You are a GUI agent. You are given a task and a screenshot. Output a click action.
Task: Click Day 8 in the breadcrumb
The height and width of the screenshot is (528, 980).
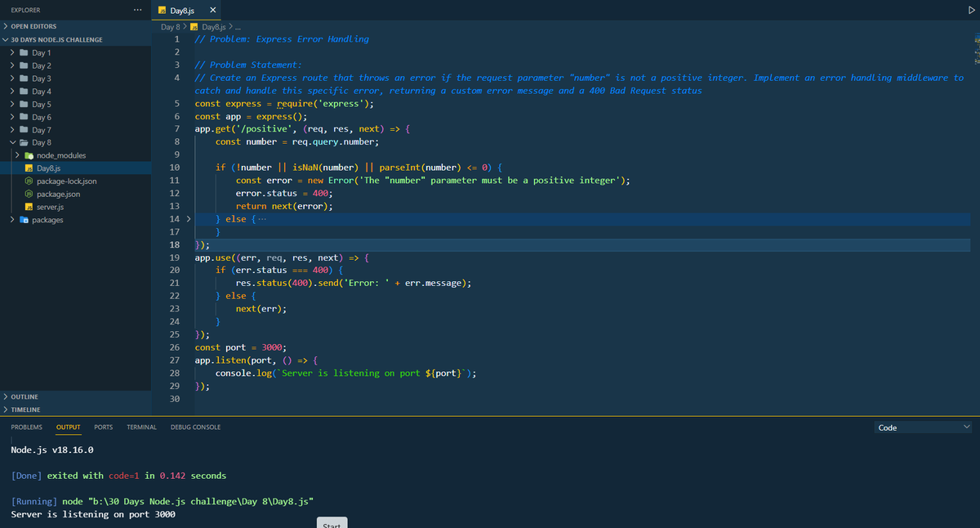coord(170,27)
